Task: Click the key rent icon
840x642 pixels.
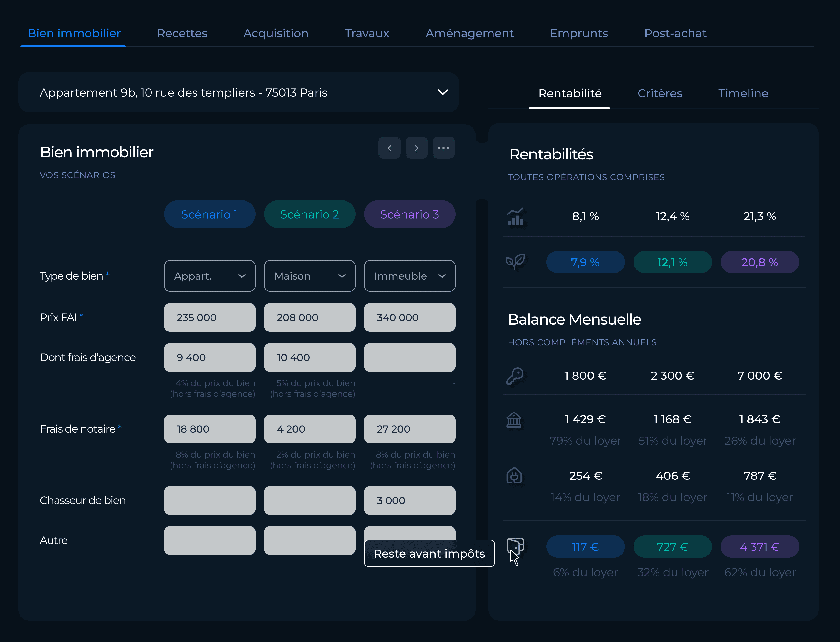Action: pos(515,376)
